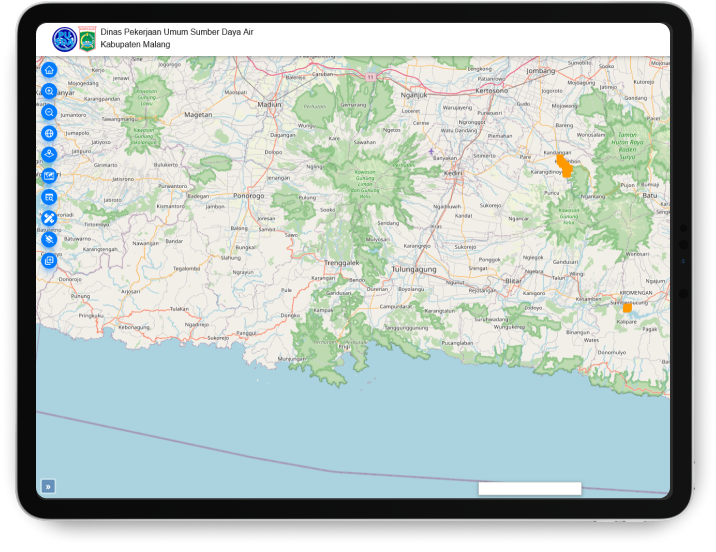Click the orange square marker near Kalipare
716x552 pixels.
click(627, 307)
